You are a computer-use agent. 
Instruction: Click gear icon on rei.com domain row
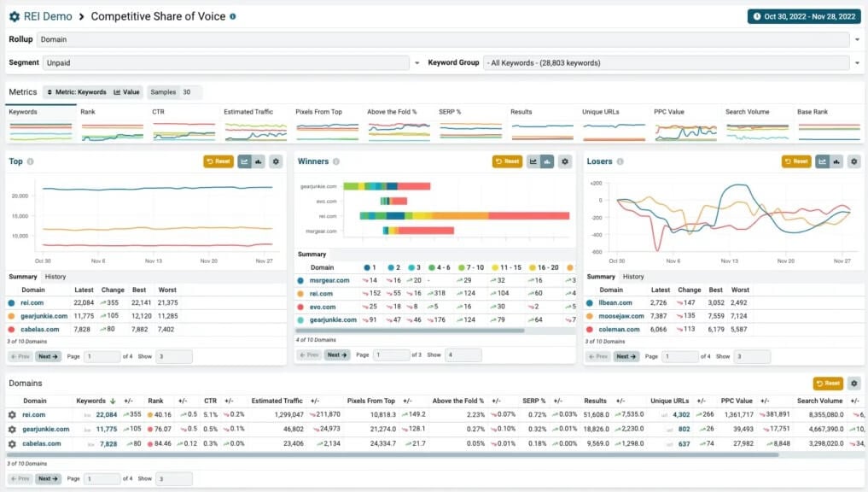click(12, 415)
